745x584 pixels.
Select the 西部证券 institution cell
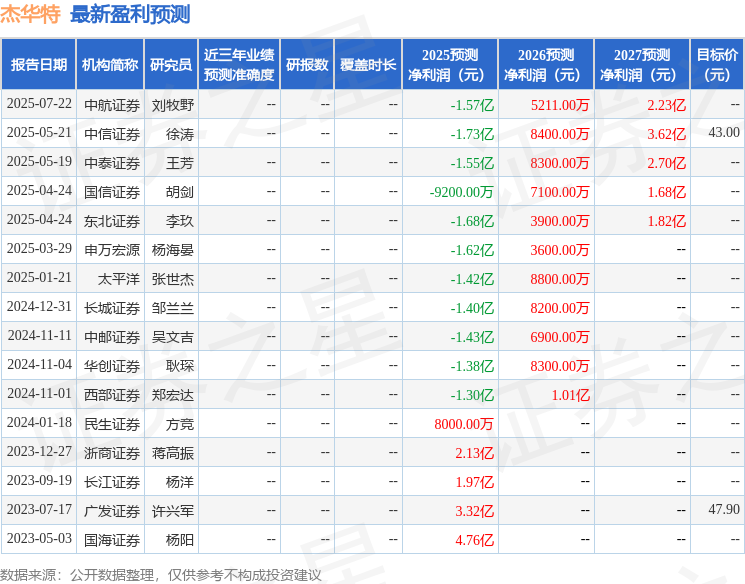click(x=112, y=395)
